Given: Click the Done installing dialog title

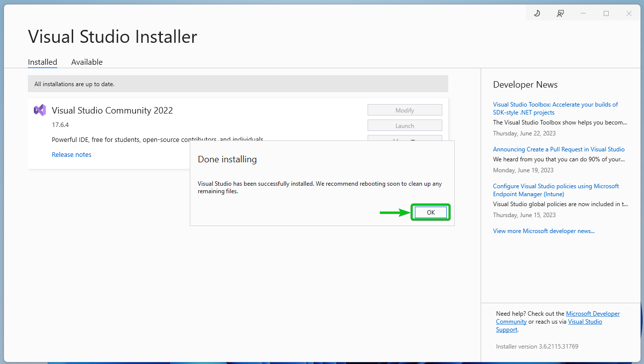Looking at the screenshot, I should (227, 159).
